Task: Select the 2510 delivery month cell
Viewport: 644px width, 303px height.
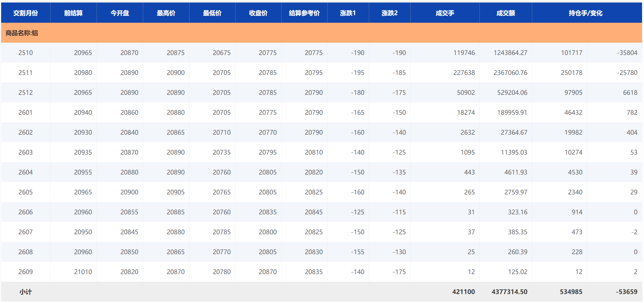Action: (x=26, y=53)
